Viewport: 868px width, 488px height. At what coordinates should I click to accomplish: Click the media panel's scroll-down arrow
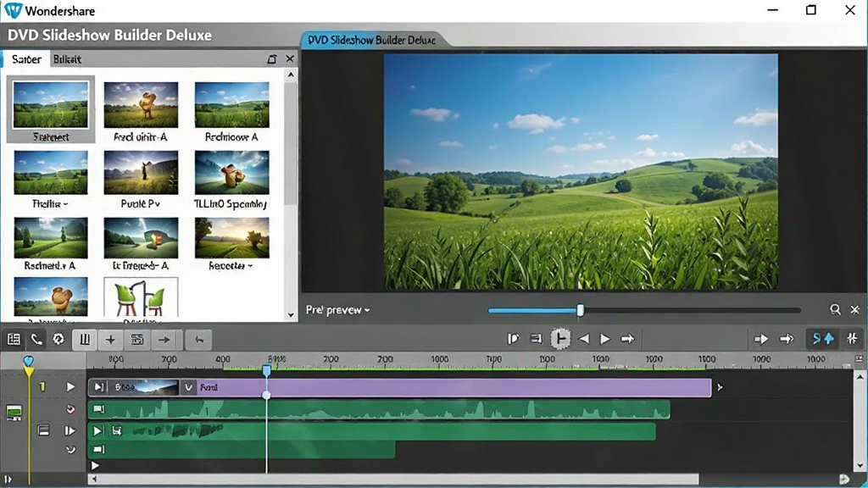click(291, 315)
